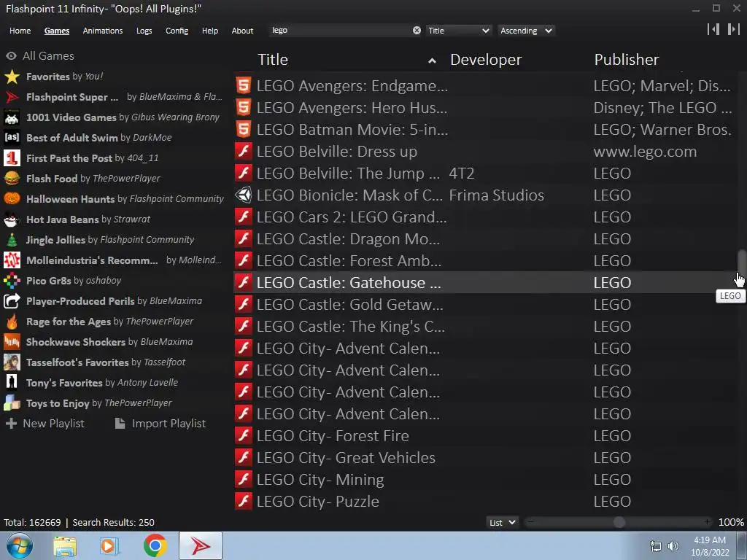This screenshot has width=747, height=560.
Task: Click the network tray icon
Action: click(x=656, y=546)
